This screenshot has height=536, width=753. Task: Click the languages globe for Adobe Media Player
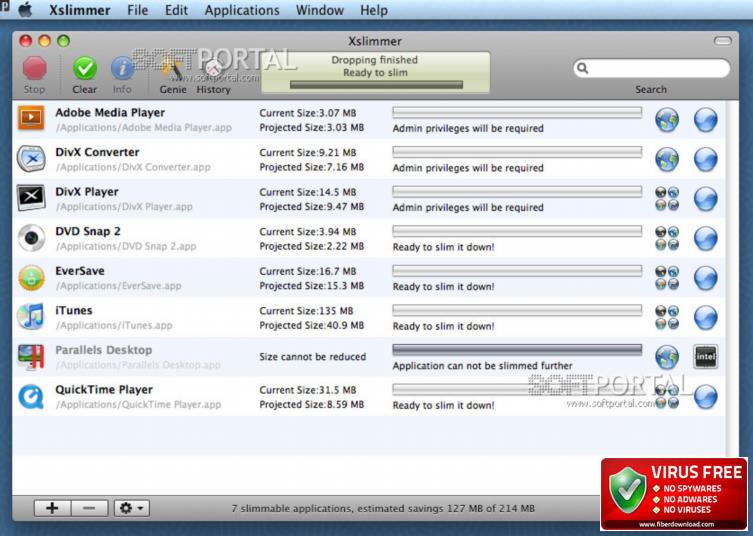(x=667, y=120)
